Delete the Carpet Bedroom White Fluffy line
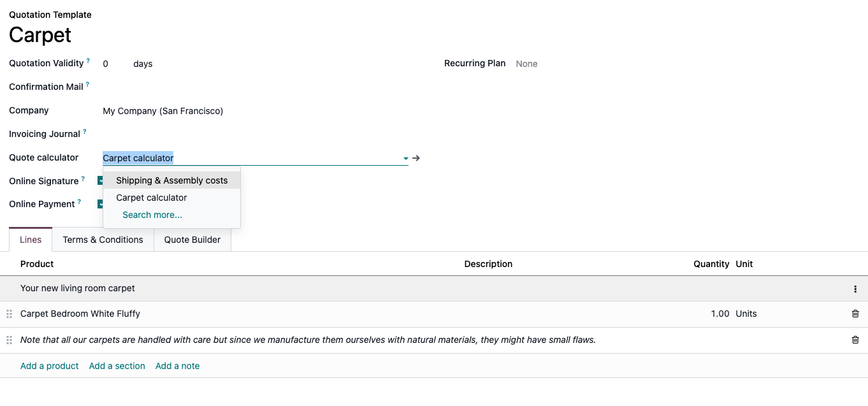The height and width of the screenshot is (406, 868). 855,314
